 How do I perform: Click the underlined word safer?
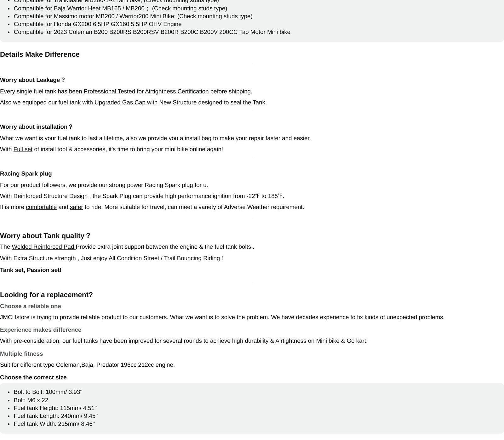coord(76,207)
